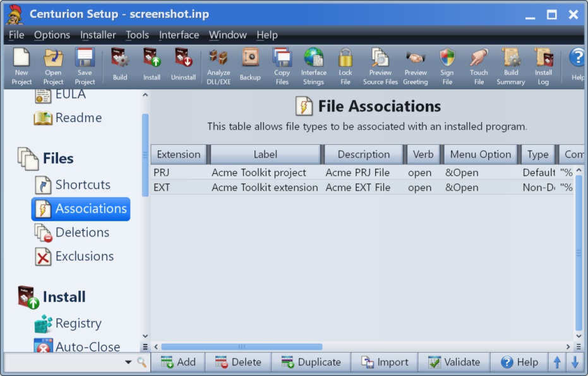Go to Shortcuts in the sidebar
Screen dimensions: 588x376
[82, 185]
